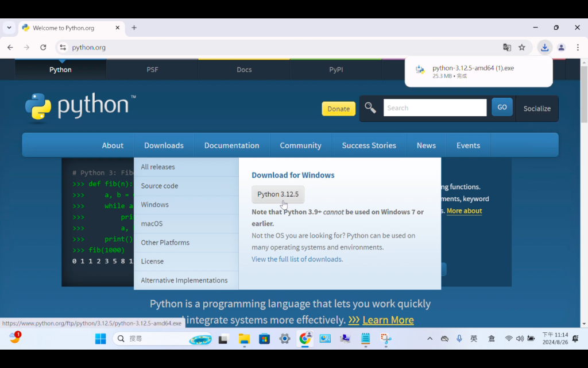Click the Python 3.12.5 download button
588x368 pixels.
tap(278, 194)
